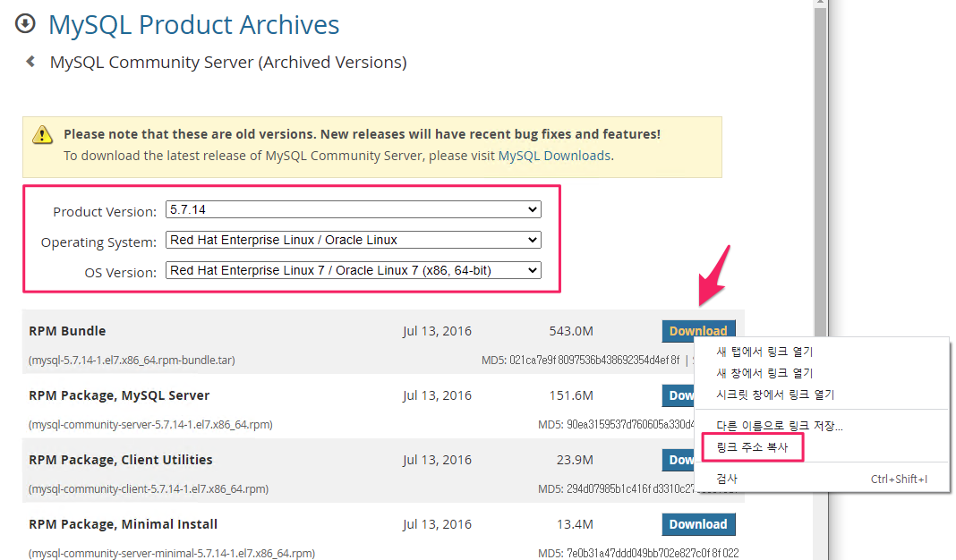Screen dimensions: 956x560
Task: Download the RPM Package, MySQL Server
Action: [678, 395]
